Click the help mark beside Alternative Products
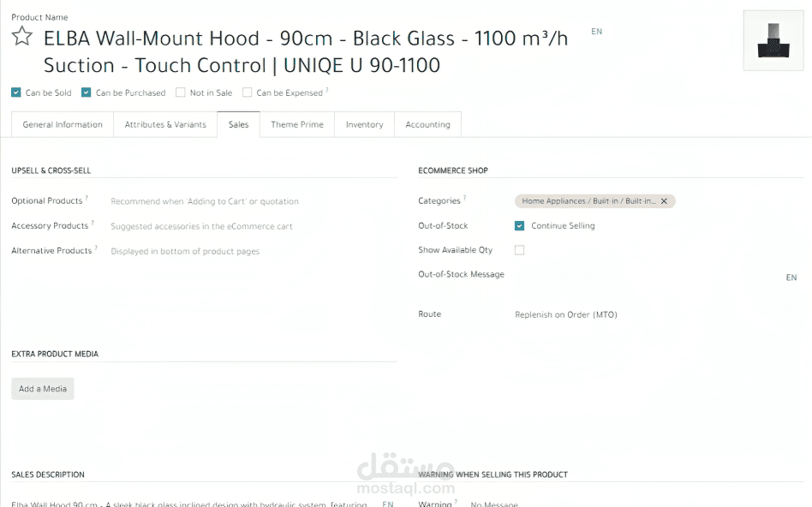Screen dimensions: 812x507 [x=96, y=248]
